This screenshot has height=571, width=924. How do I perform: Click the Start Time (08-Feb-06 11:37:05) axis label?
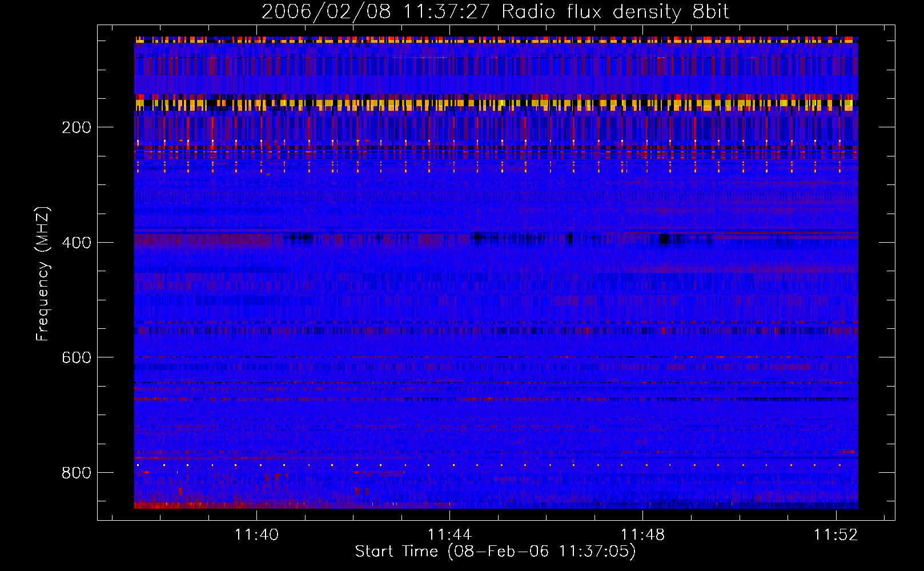click(x=495, y=552)
